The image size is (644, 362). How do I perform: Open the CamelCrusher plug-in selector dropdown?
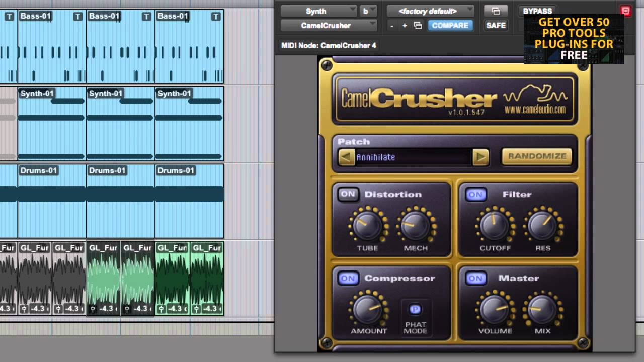[329, 25]
